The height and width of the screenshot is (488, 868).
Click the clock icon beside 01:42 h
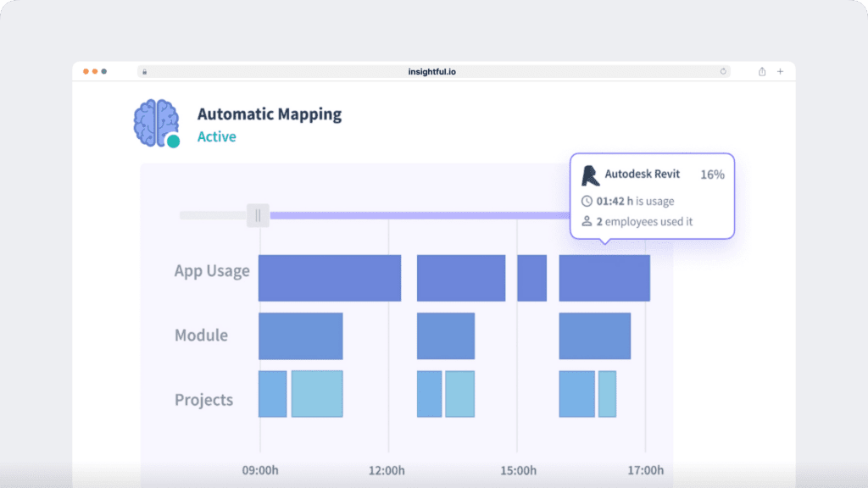(x=587, y=201)
